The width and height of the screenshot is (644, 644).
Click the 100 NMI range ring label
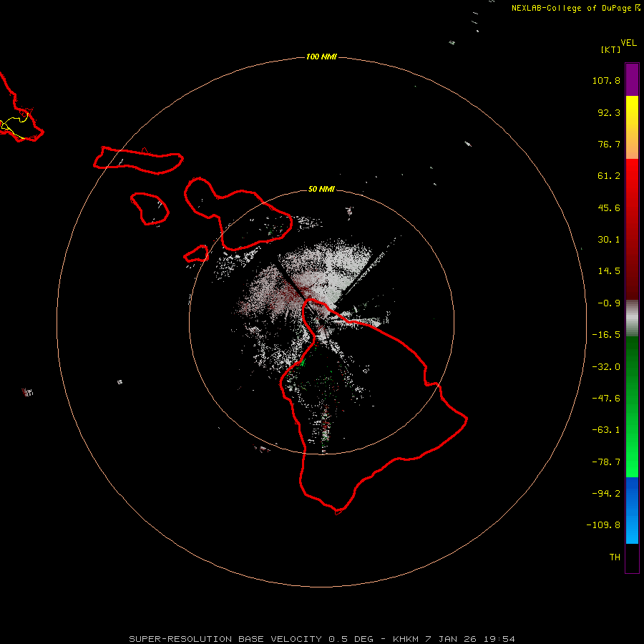(321, 57)
